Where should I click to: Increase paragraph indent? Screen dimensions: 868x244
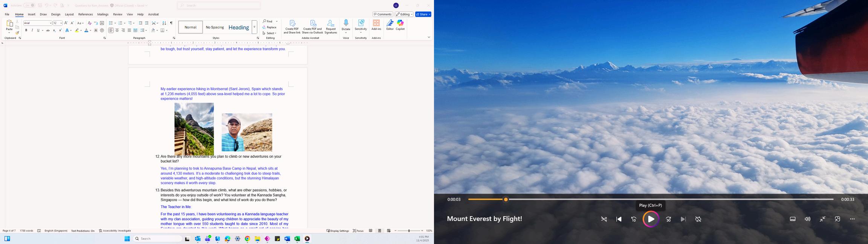147,23
